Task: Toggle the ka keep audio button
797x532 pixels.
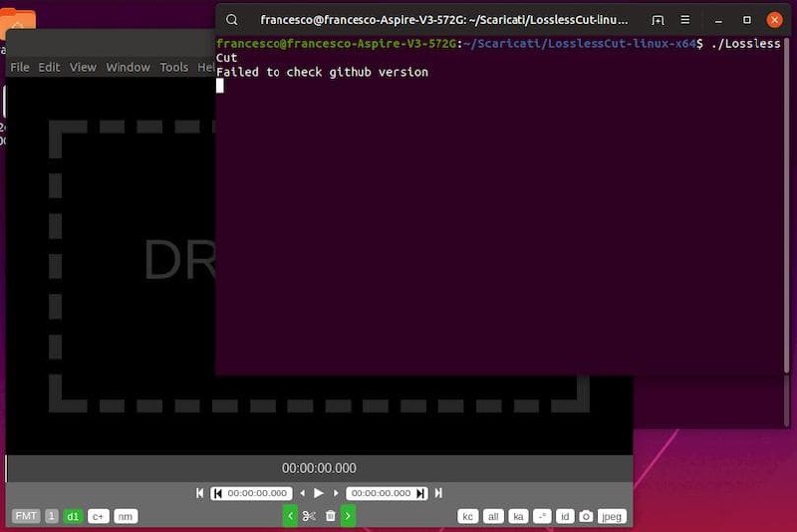Action: point(518,516)
